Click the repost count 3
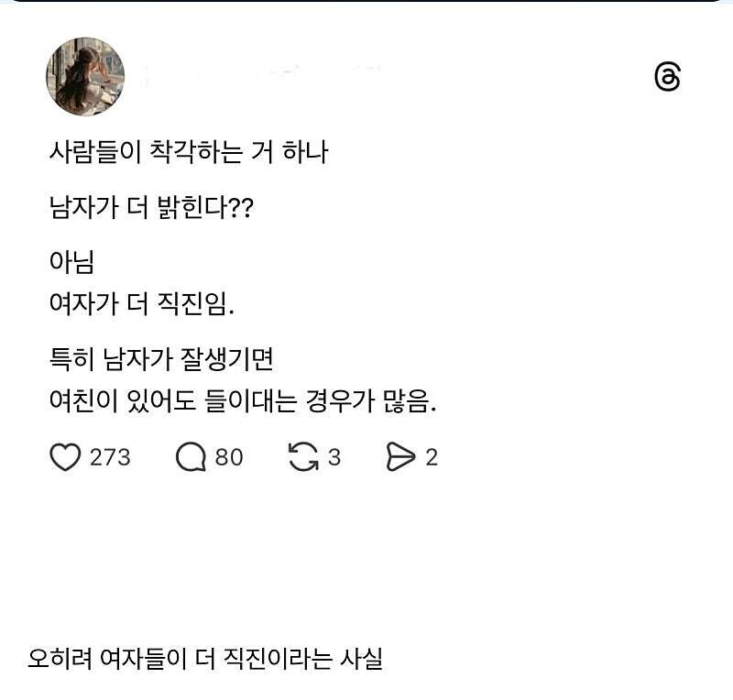733x700 pixels. 334,456
